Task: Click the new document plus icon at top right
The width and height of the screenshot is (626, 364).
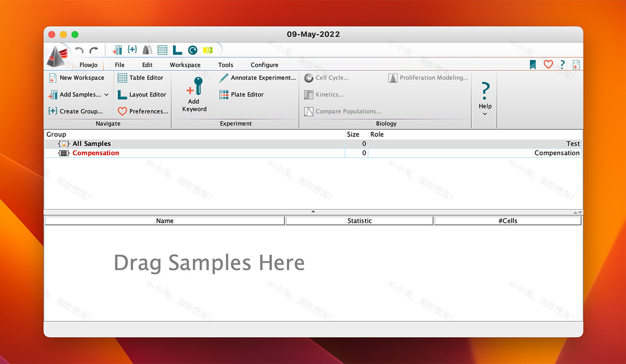Action: click(x=576, y=64)
